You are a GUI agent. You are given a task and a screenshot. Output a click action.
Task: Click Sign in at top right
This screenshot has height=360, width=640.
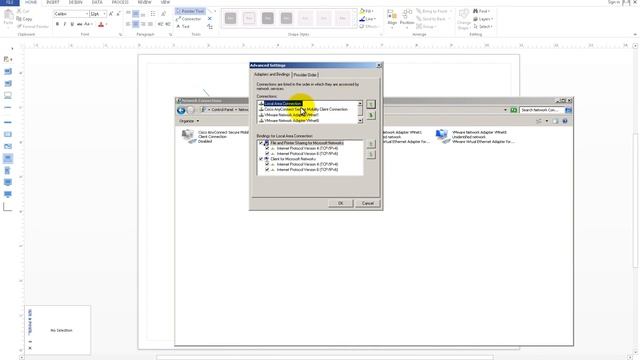pos(614,2)
